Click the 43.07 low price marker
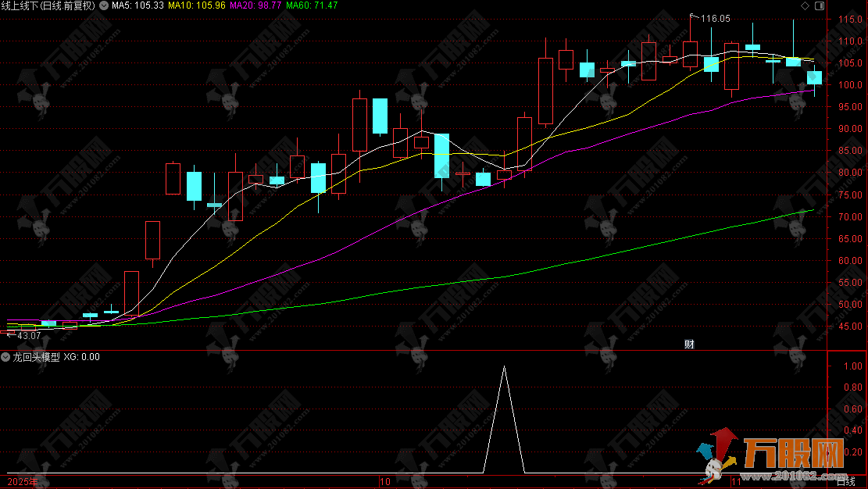Screen dimensions: 868x489 tap(30, 336)
